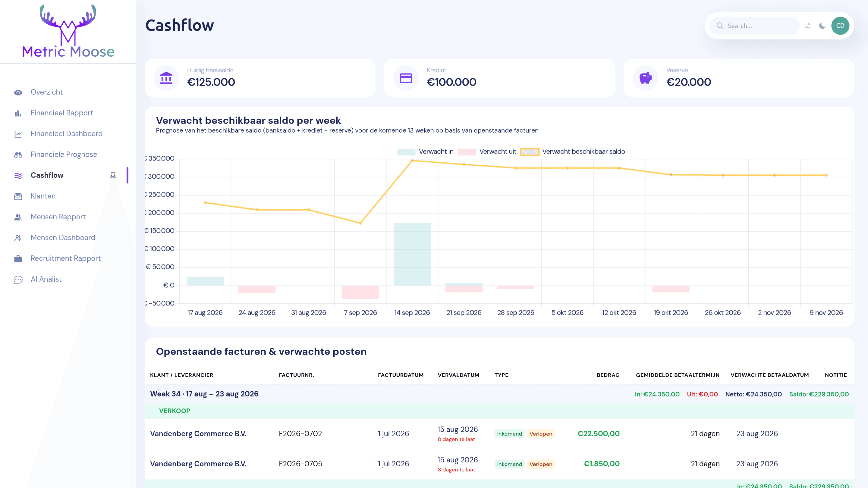Sort by the Verwachte Betaaldatum column header
This screenshot has height=488, width=868.
(x=770, y=375)
